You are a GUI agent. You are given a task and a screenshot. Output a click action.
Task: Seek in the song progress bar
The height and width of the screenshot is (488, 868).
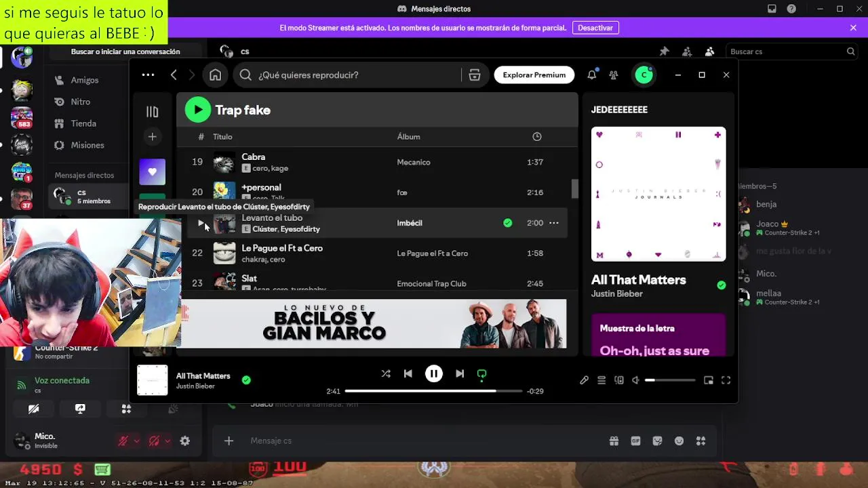(x=433, y=391)
